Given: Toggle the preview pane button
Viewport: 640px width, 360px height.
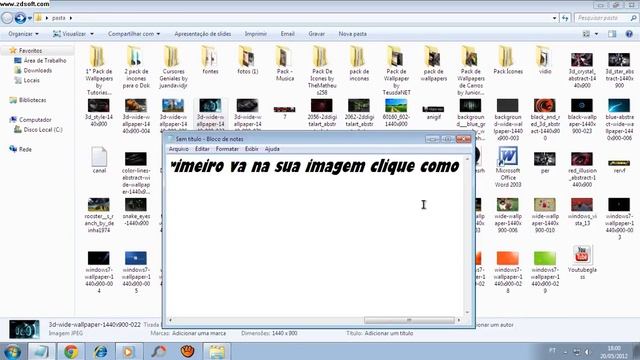Looking at the screenshot, I should click(612, 34).
